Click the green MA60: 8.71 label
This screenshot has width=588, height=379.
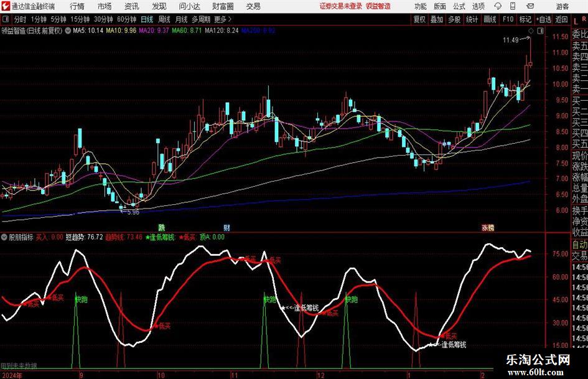[187, 30]
